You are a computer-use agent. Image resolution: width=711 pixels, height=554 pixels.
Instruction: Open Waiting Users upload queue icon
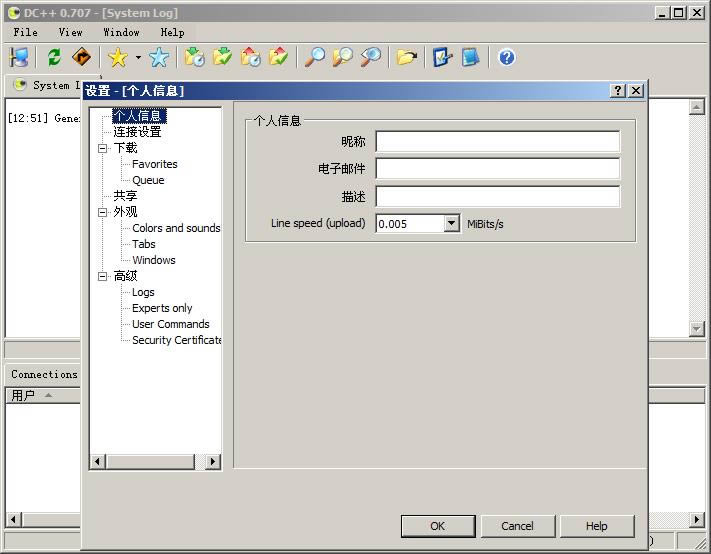tap(250, 58)
